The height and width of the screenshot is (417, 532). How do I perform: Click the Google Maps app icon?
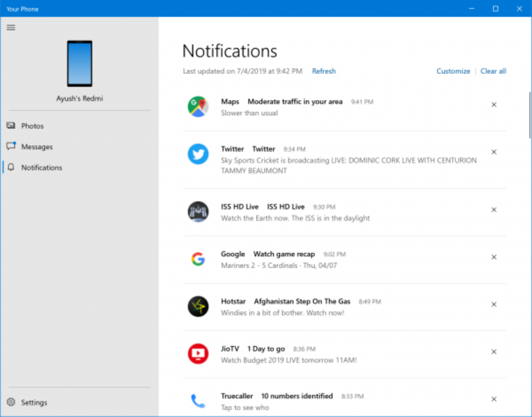[x=198, y=106]
